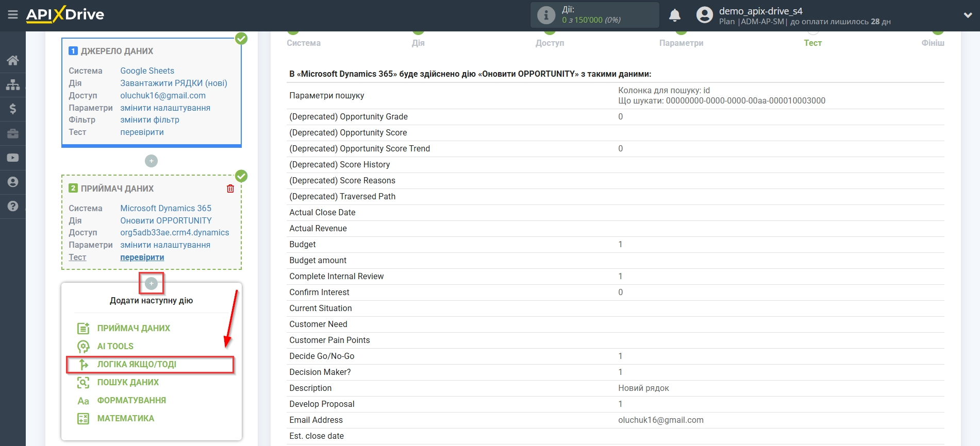Click the Decide Go/No-Go row label

pos(322,356)
